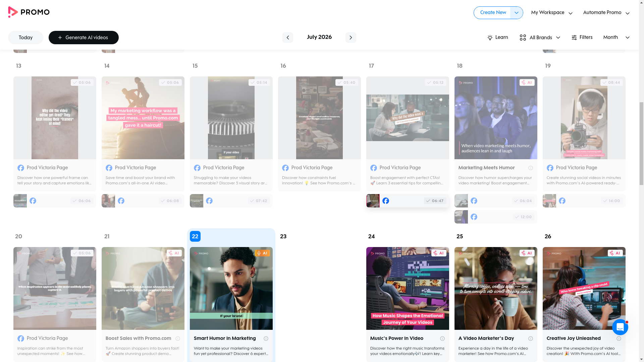Click the 08:44 check badge on July 19
The image size is (644, 362).
[611, 82]
